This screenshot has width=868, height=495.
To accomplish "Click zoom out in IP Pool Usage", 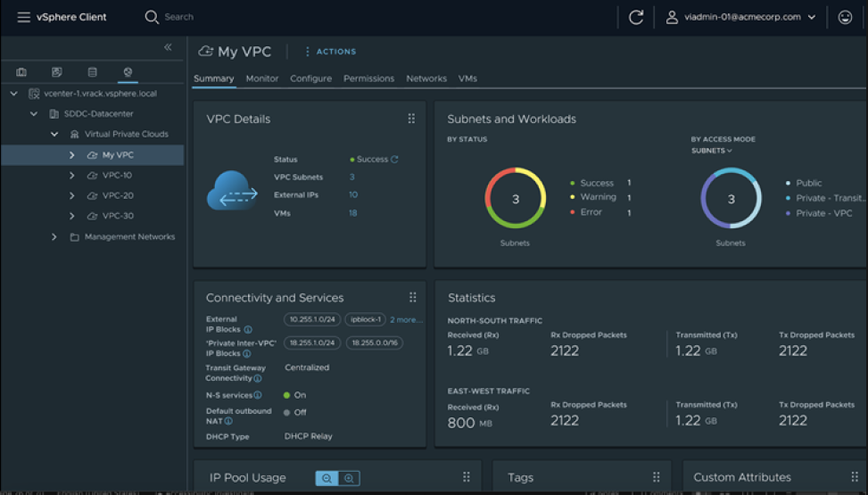I will click(327, 479).
